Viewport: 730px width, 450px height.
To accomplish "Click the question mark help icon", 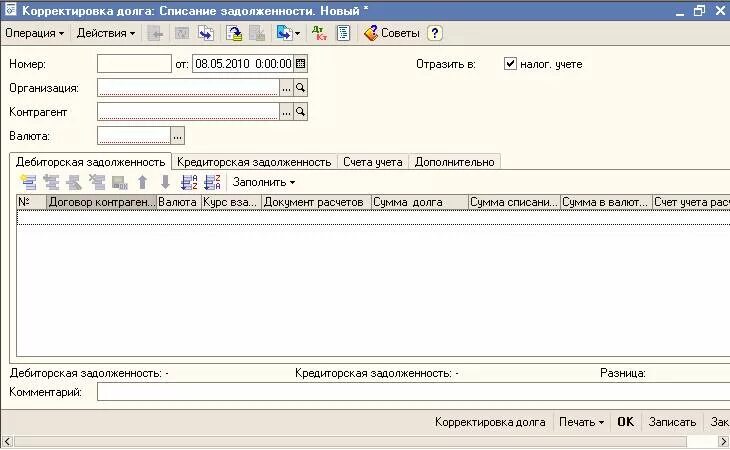I will pos(434,33).
